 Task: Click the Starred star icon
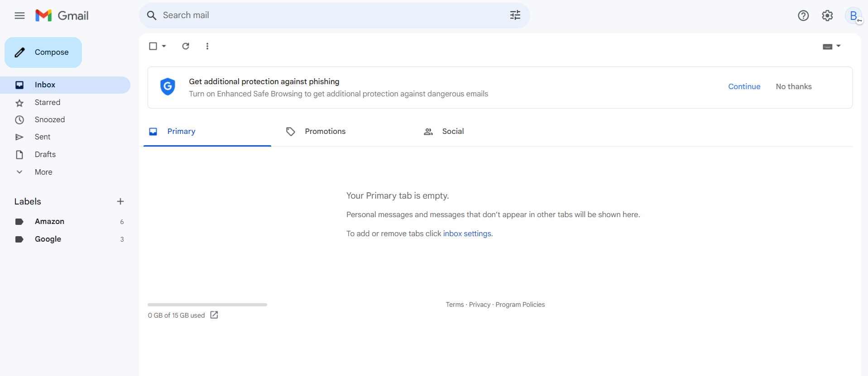click(x=19, y=103)
